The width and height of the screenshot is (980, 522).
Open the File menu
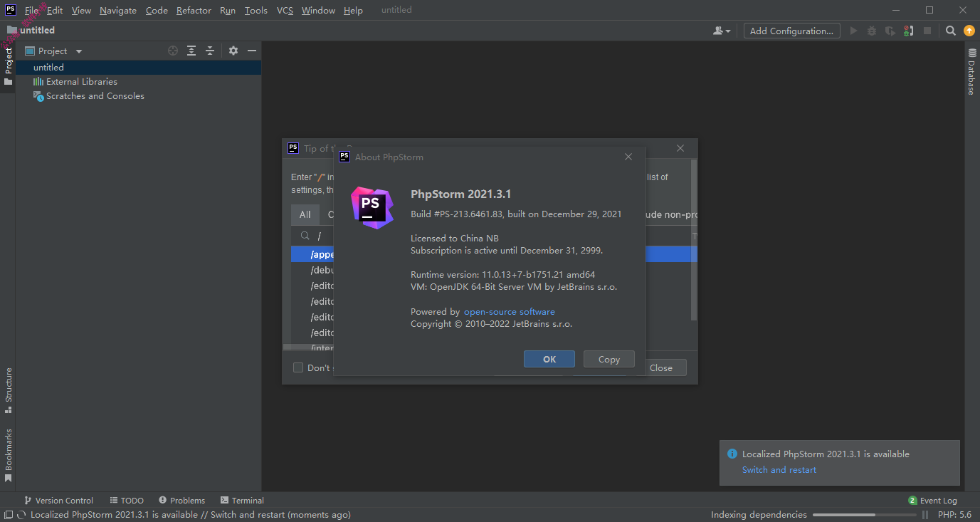(31, 10)
